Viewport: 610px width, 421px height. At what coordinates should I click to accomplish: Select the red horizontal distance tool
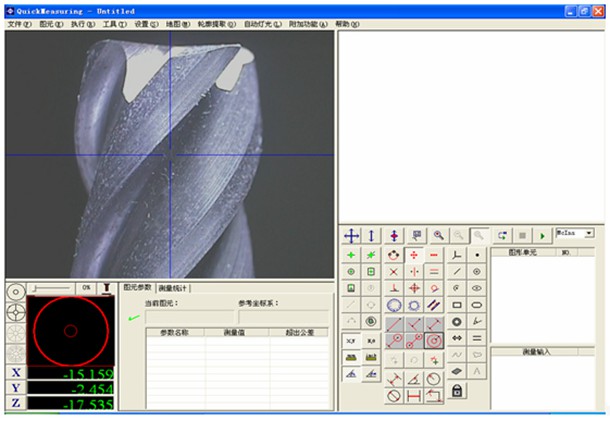413,395
